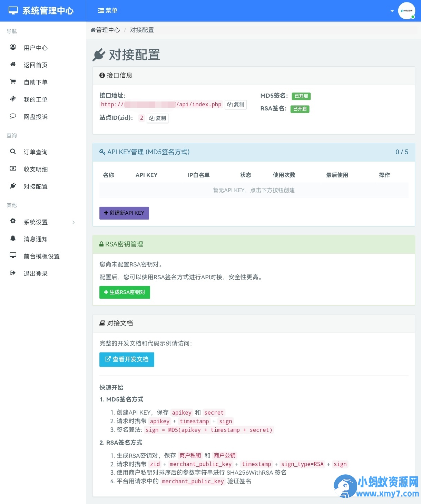The width and height of the screenshot is (421, 504).
Task: Click the plug icon for 对接配置 sidebar
Action: coord(13,186)
